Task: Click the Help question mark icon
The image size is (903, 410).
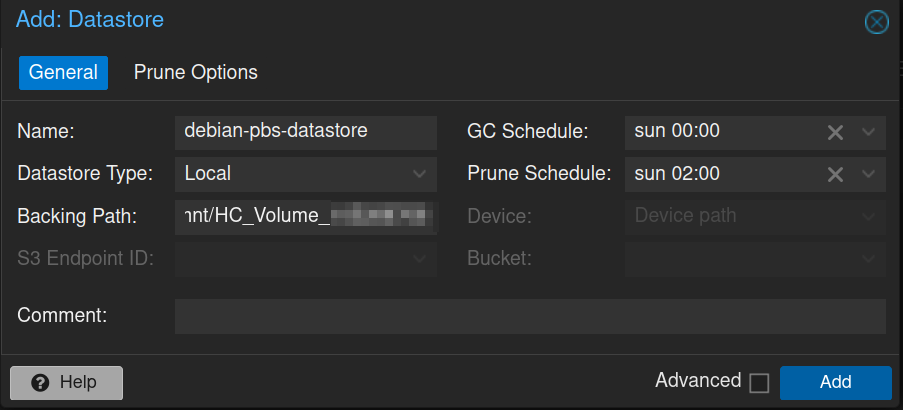Action: point(41,382)
